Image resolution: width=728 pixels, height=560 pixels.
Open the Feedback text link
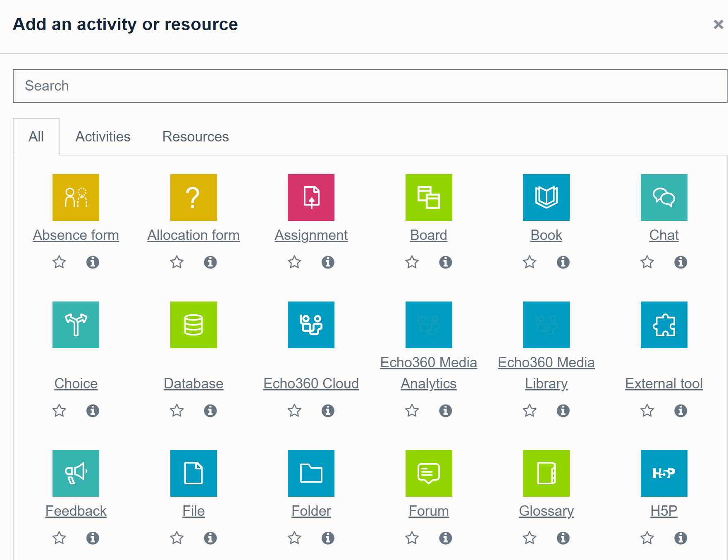(76, 511)
